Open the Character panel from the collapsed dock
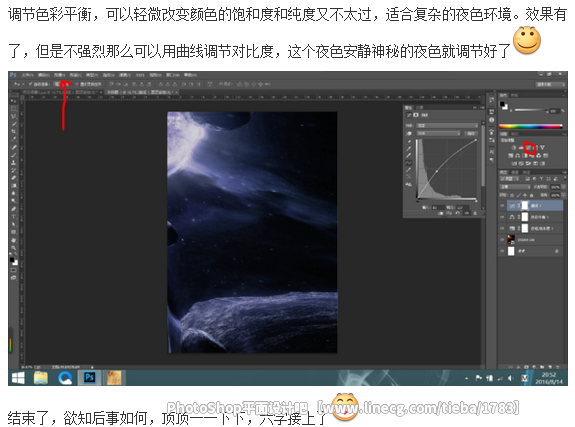The height and width of the screenshot is (427, 575). pyautogui.click(x=491, y=152)
